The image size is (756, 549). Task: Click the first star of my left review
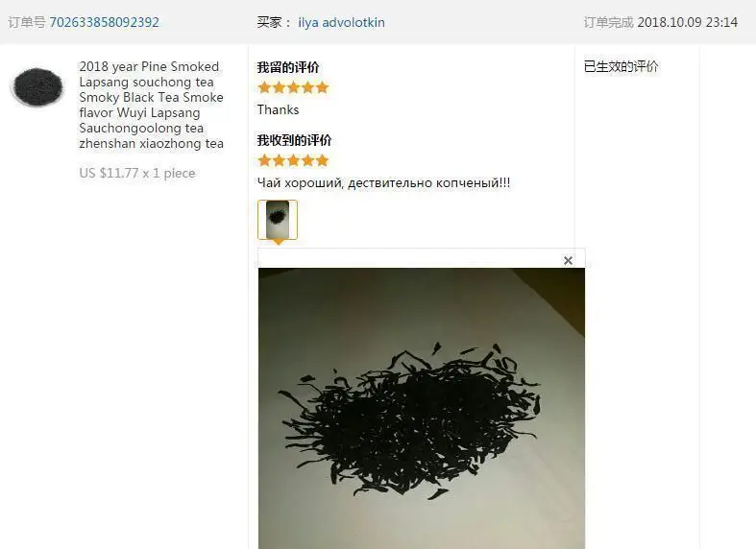264,87
